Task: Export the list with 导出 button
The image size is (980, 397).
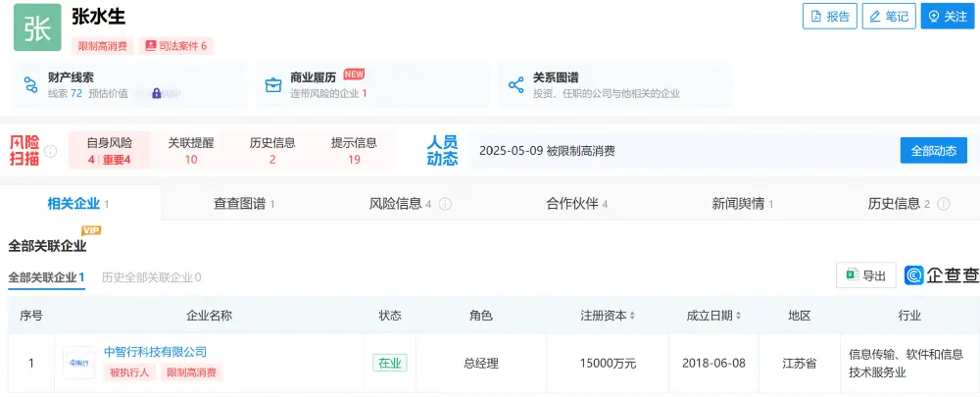Action: coord(866,275)
